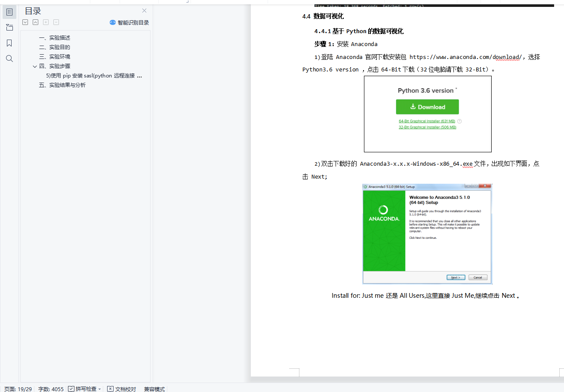The width and height of the screenshot is (564, 392).
Task: Open the 目录 outline pane icon in sidebar
Action: click(x=9, y=12)
